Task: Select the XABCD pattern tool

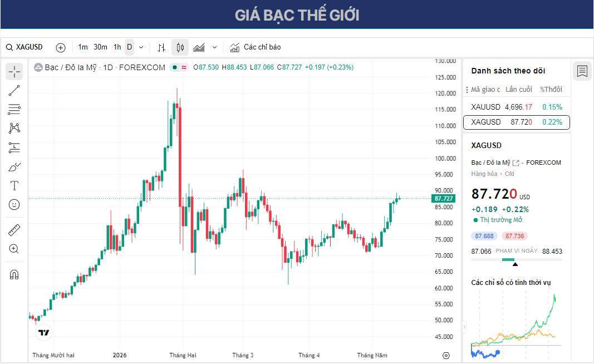Action: click(x=14, y=128)
